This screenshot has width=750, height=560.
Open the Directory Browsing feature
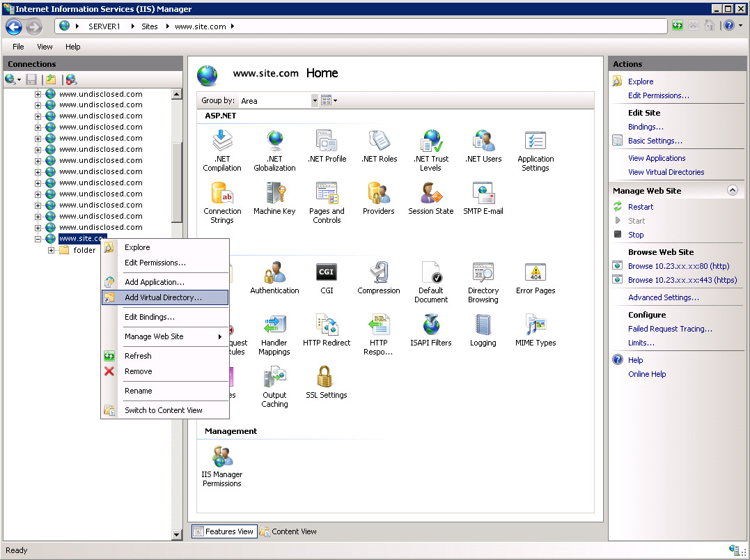[x=483, y=281]
